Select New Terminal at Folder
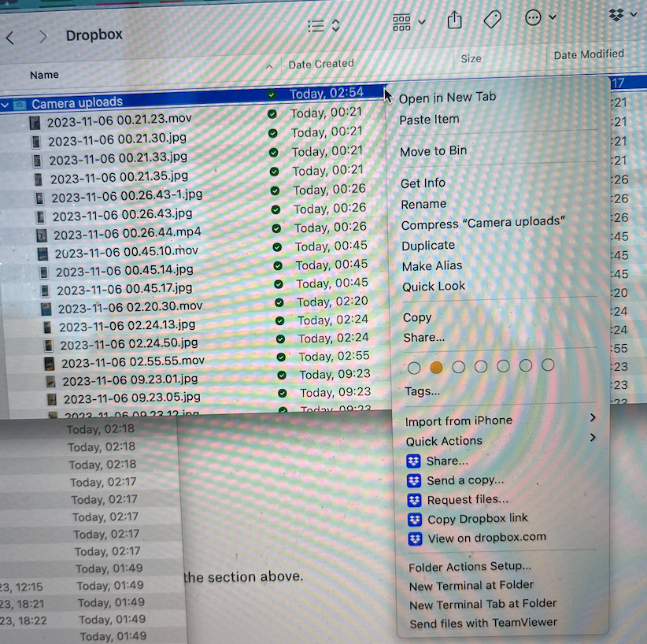The height and width of the screenshot is (644, 647). click(x=471, y=586)
